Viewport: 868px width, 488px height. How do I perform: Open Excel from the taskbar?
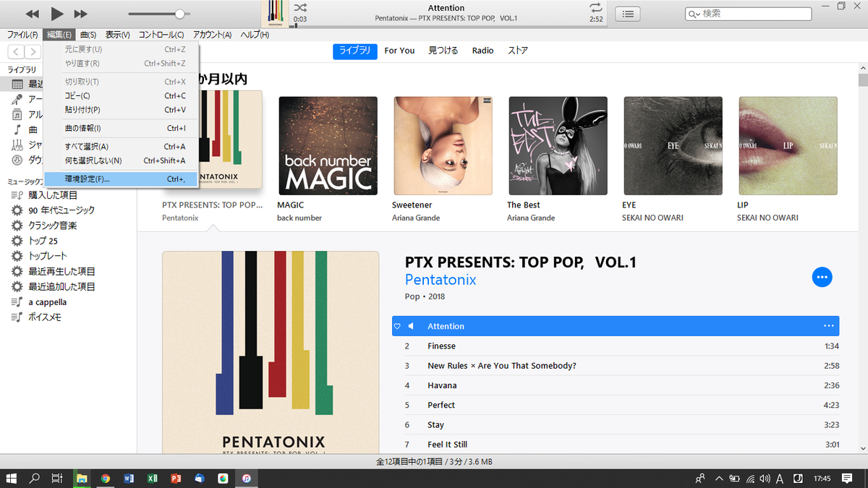153,478
